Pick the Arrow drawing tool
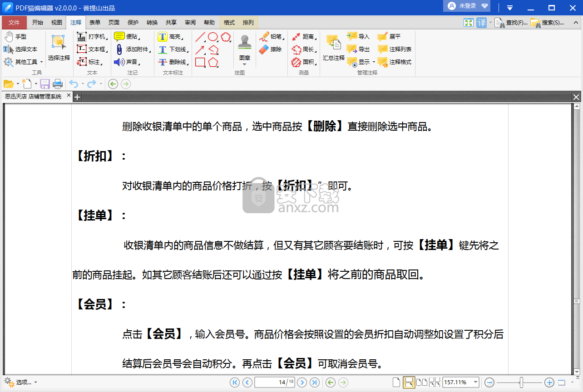This screenshot has height=392, width=583. (x=200, y=49)
